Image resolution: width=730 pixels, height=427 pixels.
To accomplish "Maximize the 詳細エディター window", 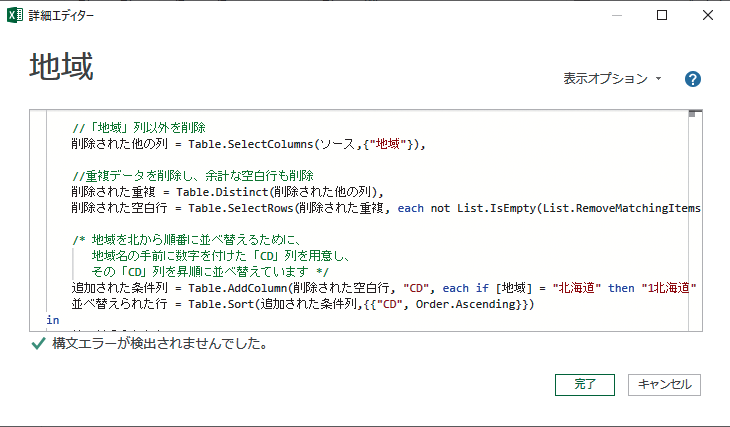I will pos(662,15).
